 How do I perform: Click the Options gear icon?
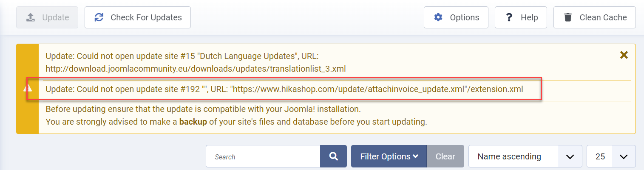click(438, 17)
